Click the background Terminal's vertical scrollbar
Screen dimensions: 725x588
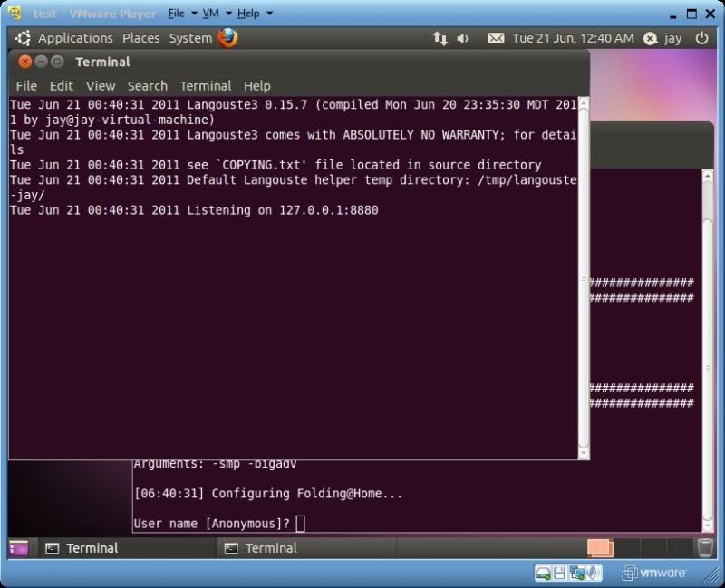coord(708,352)
